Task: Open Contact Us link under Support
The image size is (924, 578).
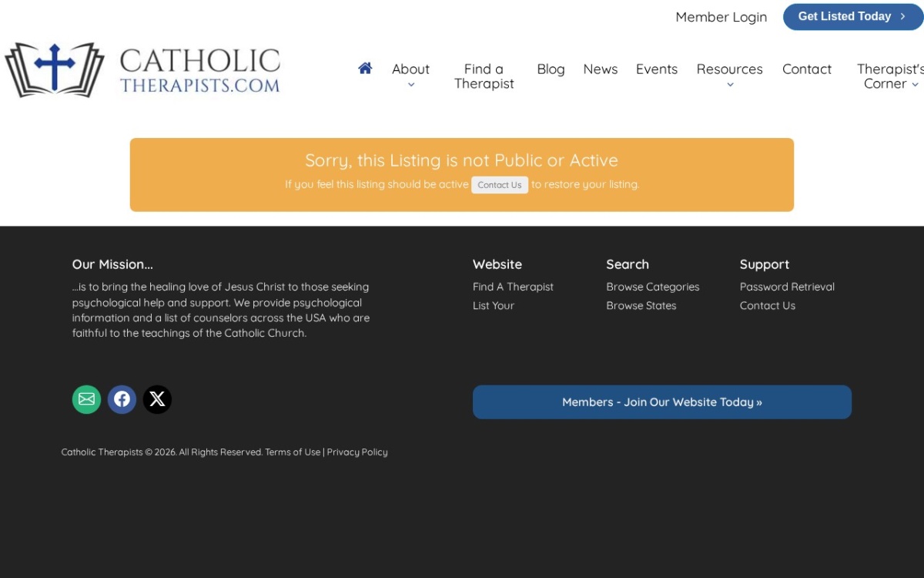Action: coord(768,306)
